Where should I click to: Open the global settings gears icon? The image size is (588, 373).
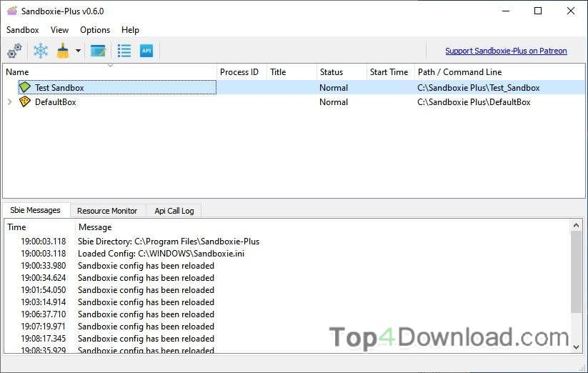14,51
